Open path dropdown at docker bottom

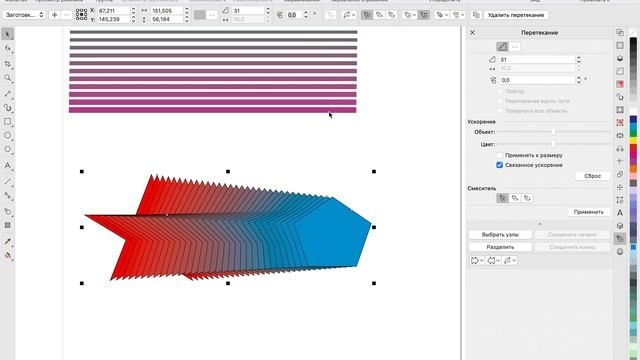(510, 260)
